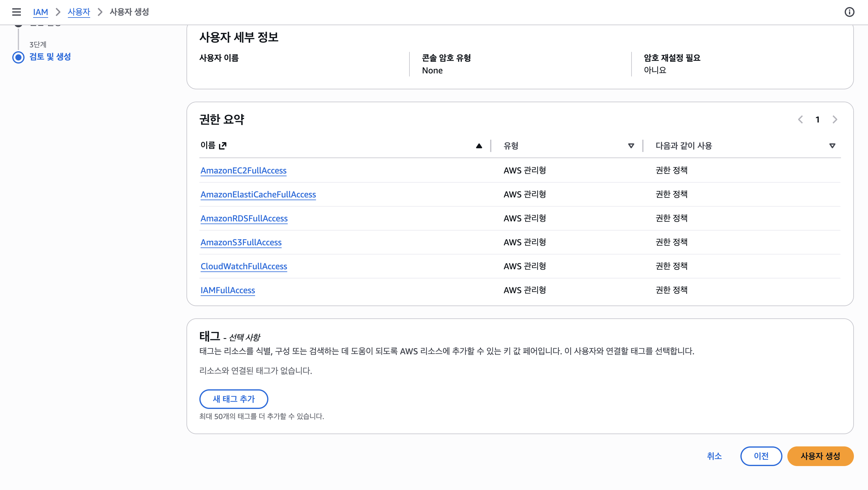Open 검토 및 생성 step link
The width and height of the screenshot is (868, 490).
(x=50, y=57)
